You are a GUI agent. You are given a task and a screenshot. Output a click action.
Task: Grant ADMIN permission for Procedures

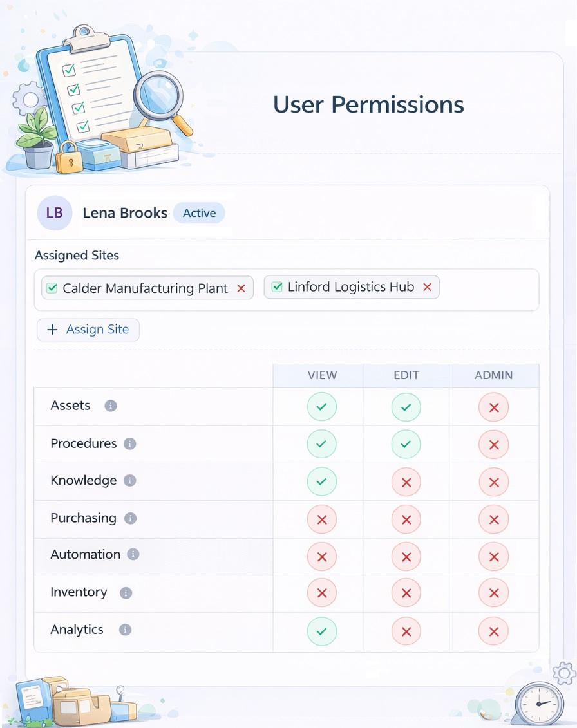(x=493, y=444)
